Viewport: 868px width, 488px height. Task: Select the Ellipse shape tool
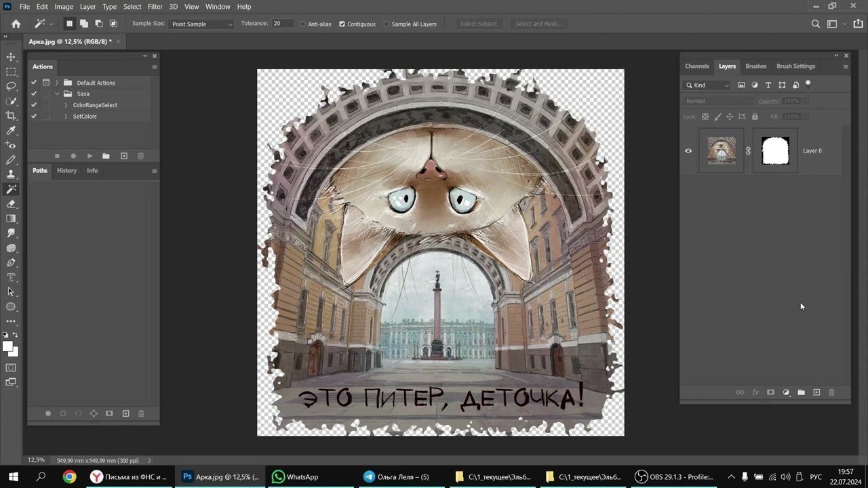(11, 307)
